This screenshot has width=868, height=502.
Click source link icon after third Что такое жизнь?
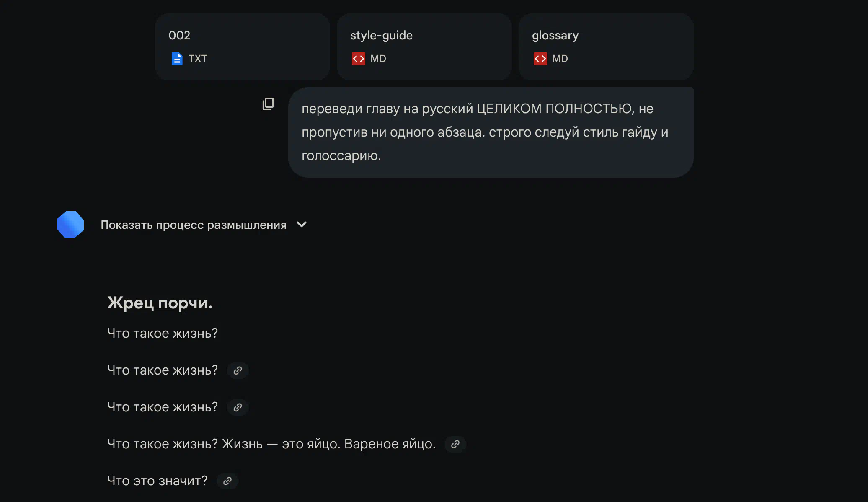tap(238, 407)
